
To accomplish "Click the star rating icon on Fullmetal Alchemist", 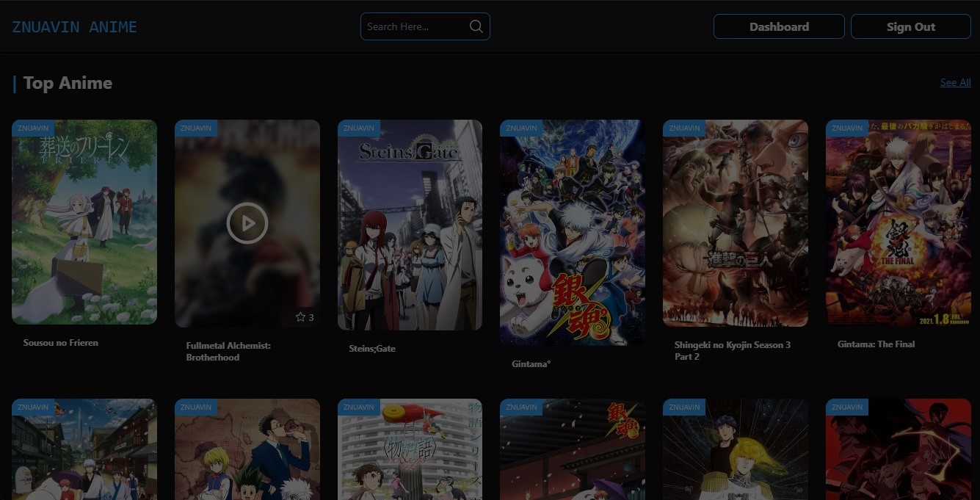I will coord(300,317).
